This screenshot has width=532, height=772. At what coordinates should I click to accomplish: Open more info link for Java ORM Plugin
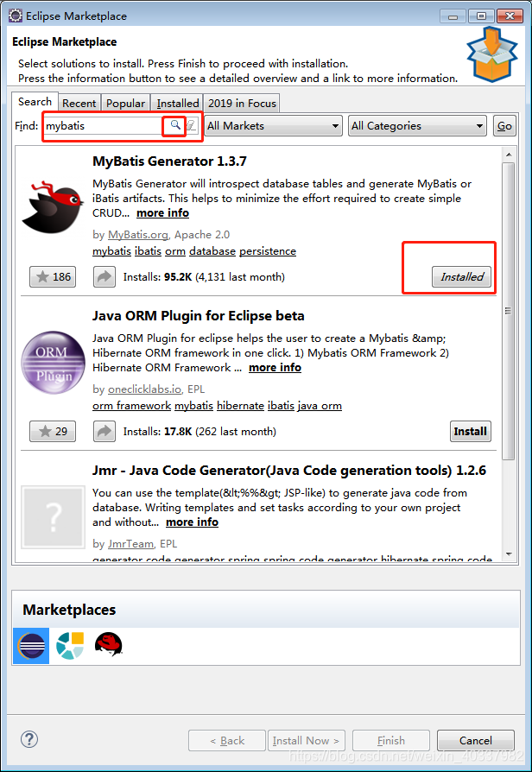click(x=275, y=367)
